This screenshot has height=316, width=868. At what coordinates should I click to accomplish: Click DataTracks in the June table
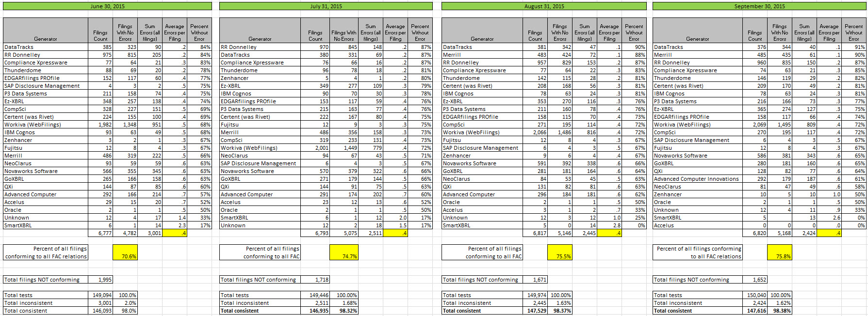click(x=46, y=47)
